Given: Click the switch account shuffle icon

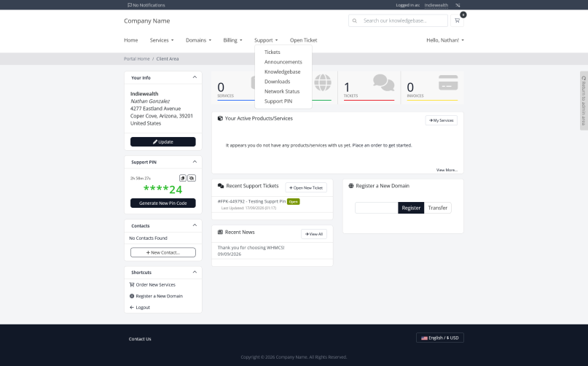Looking at the screenshot, I should 458,5.
